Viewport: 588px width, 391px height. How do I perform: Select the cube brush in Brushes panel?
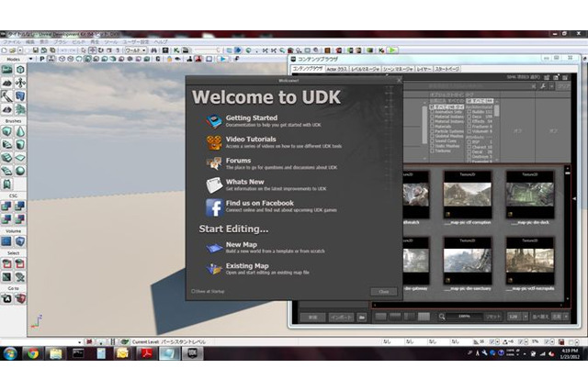click(x=7, y=131)
